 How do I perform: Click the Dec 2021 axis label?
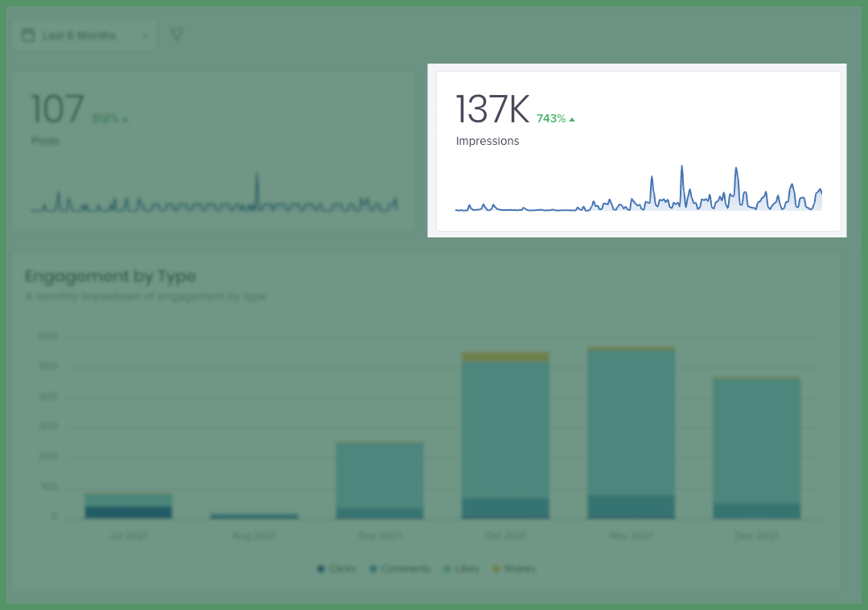pos(756,535)
